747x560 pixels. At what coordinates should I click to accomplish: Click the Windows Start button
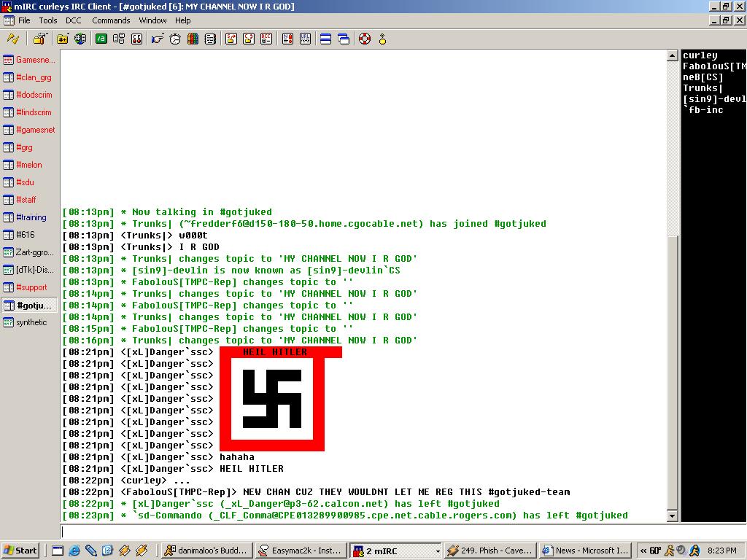tap(20, 551)
